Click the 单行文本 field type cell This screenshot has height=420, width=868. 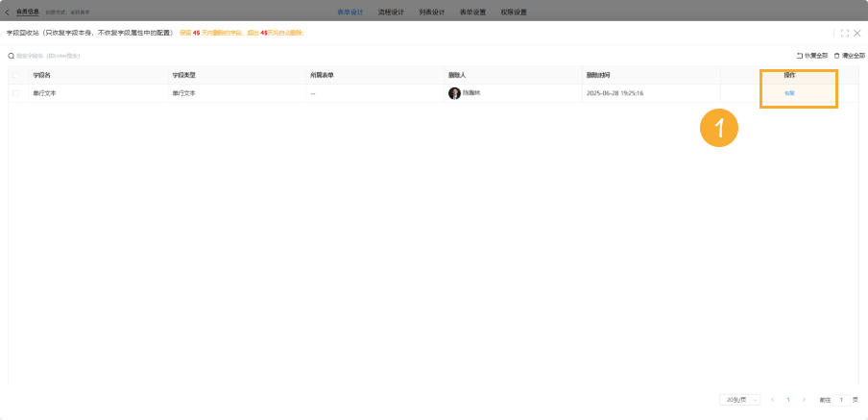(183, 93)
